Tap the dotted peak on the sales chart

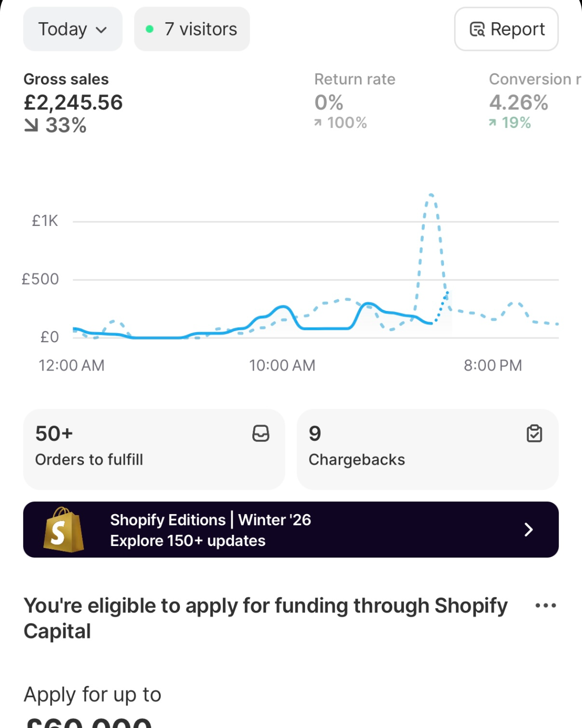[431, 195]
